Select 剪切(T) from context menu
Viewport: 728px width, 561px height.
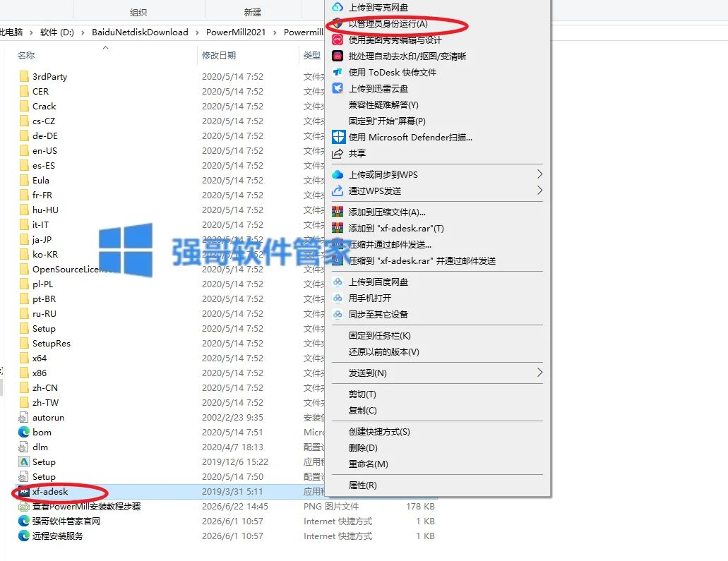click(363, 394)
